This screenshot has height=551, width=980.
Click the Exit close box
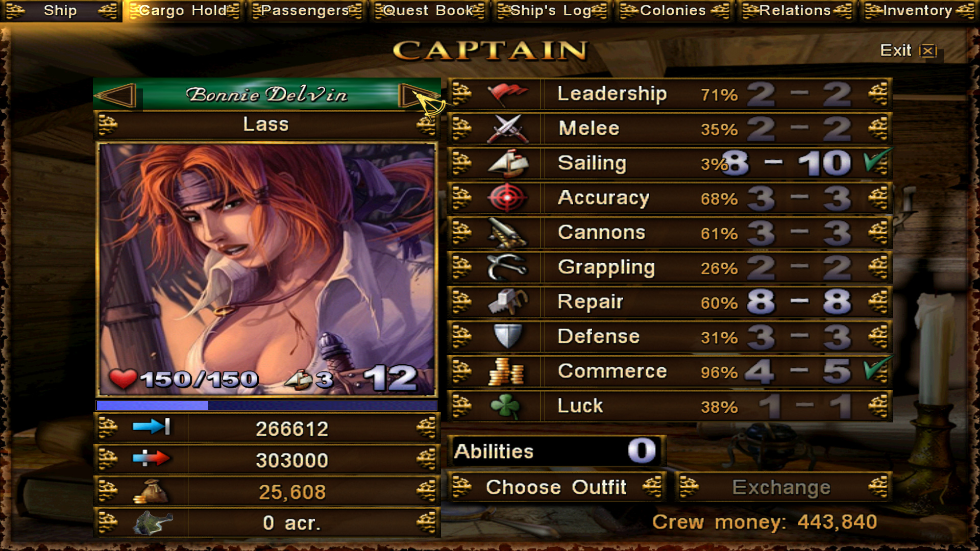pyautogui.click(x=928, y=51)
